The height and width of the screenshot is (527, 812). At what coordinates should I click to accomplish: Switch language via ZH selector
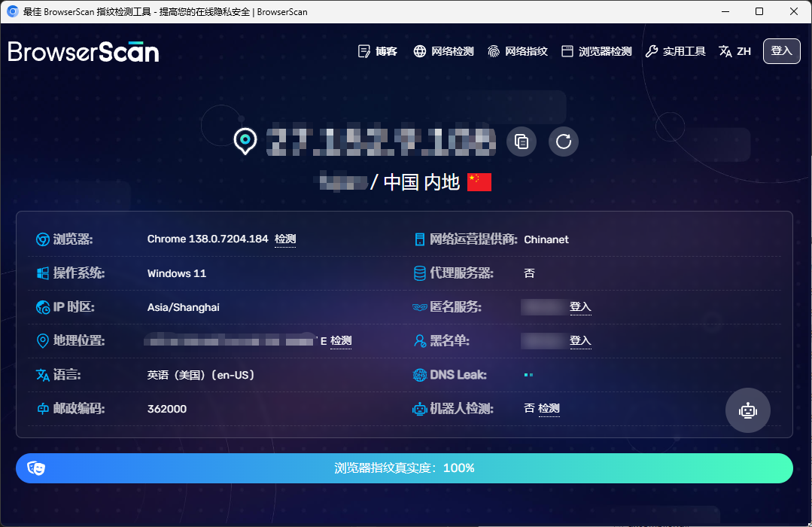click(x=734, y=51)
